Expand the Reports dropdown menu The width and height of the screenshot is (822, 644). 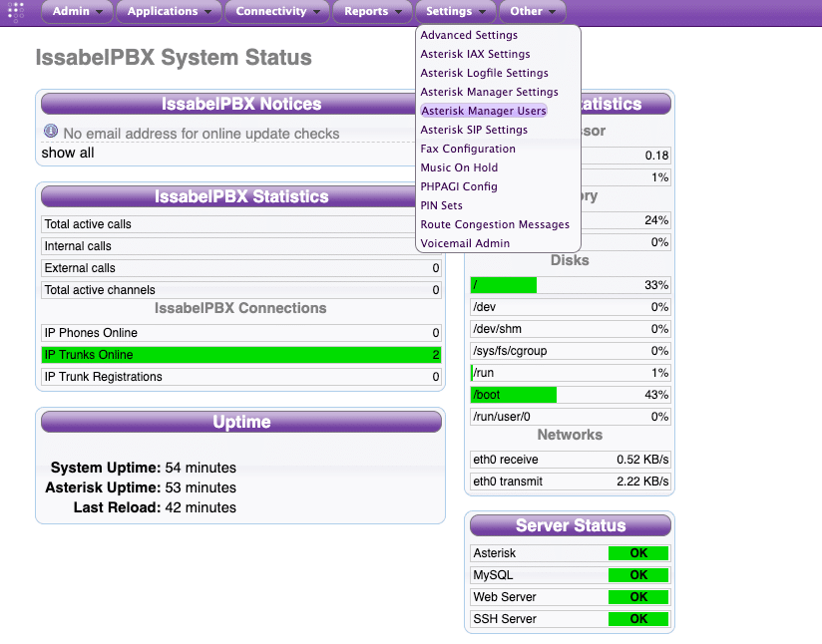tap(372, 12)
